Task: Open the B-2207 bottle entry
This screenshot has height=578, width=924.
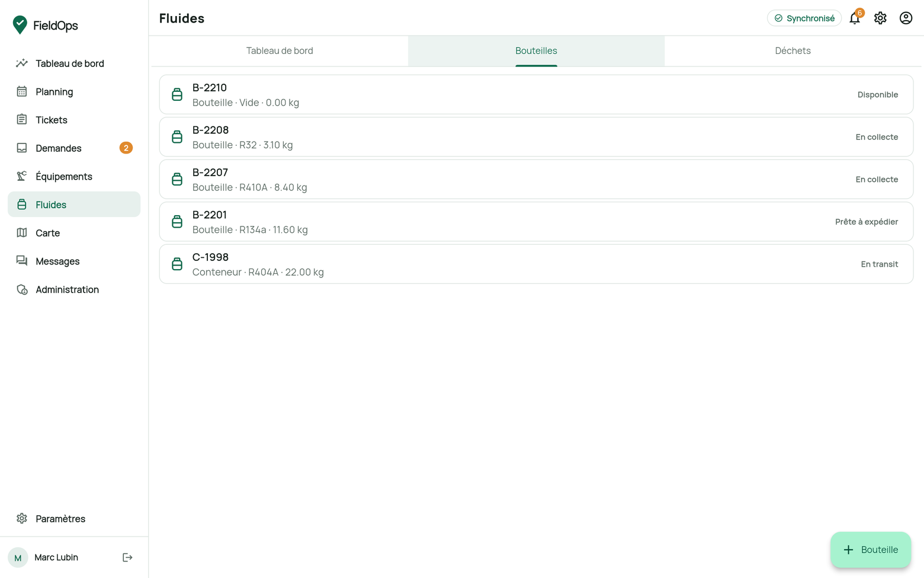Action: (536, 180)
